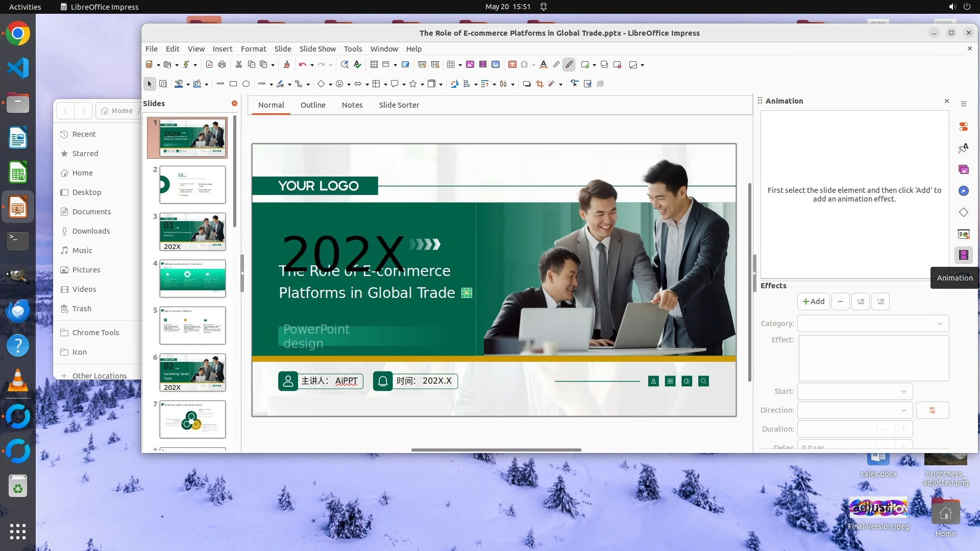Toggle the Shadow icon in drawing toolbar
The image size is (980, 551).
coord(527,84)
